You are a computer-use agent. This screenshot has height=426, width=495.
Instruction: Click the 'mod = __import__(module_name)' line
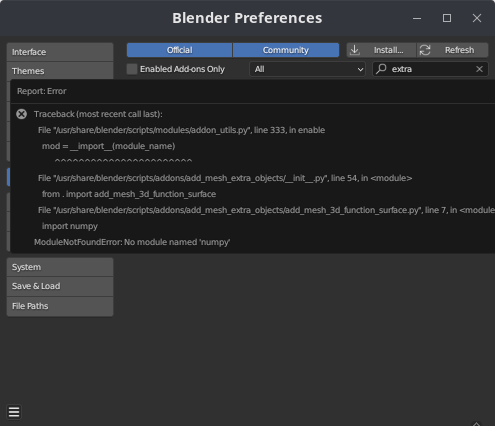[x=108, y=146]
